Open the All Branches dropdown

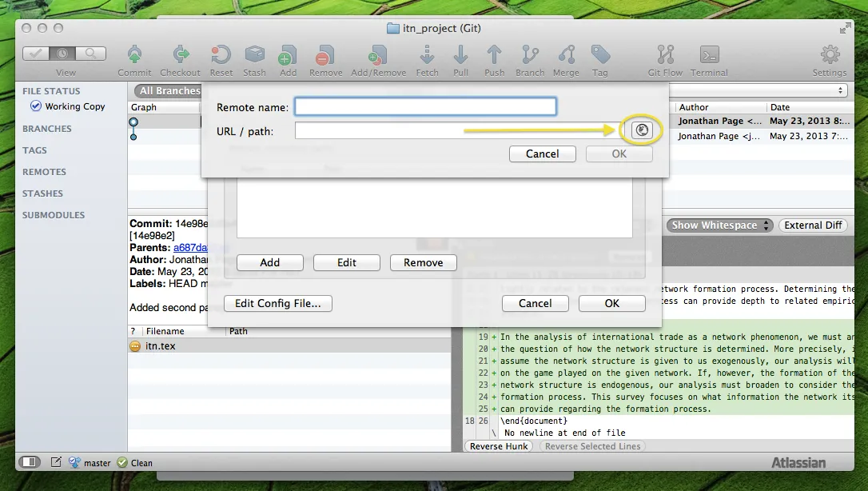click(169, 91)
